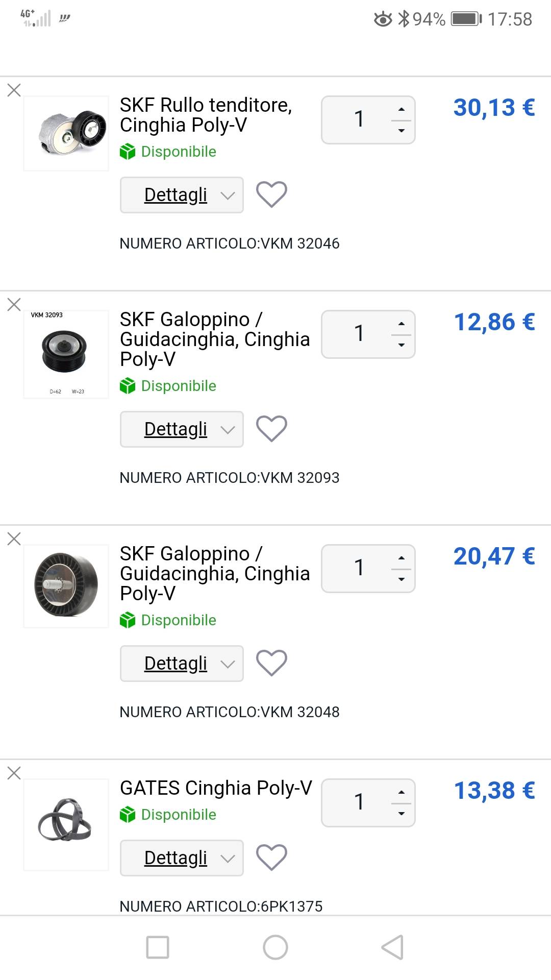Click quantity field of 20,47 € Galoppino
Screen dimensions: 551x980
pyautogui.click(x=359, y=568)
